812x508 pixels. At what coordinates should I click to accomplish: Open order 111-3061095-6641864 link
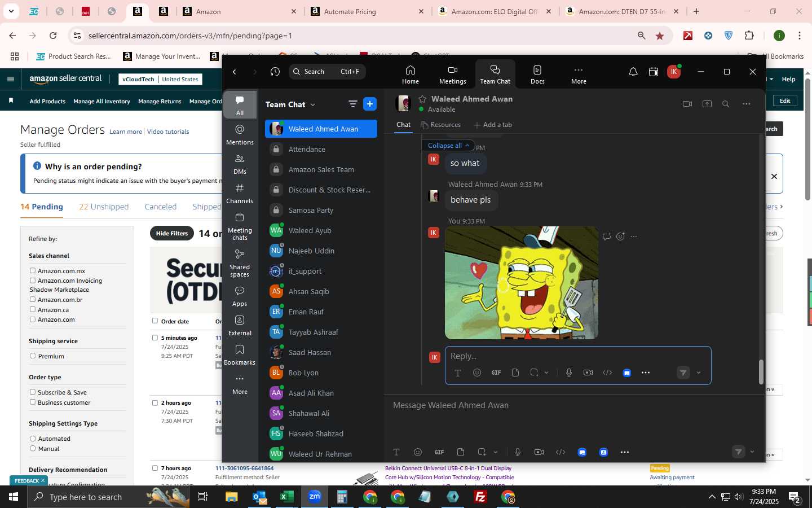(x=244, y=468)
